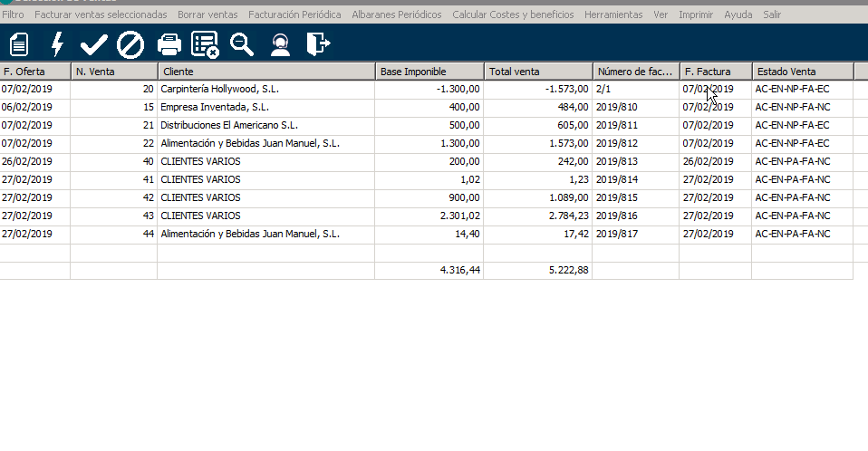Click the list-with-X delete icon
868x451 pixels.
[206, 43]
